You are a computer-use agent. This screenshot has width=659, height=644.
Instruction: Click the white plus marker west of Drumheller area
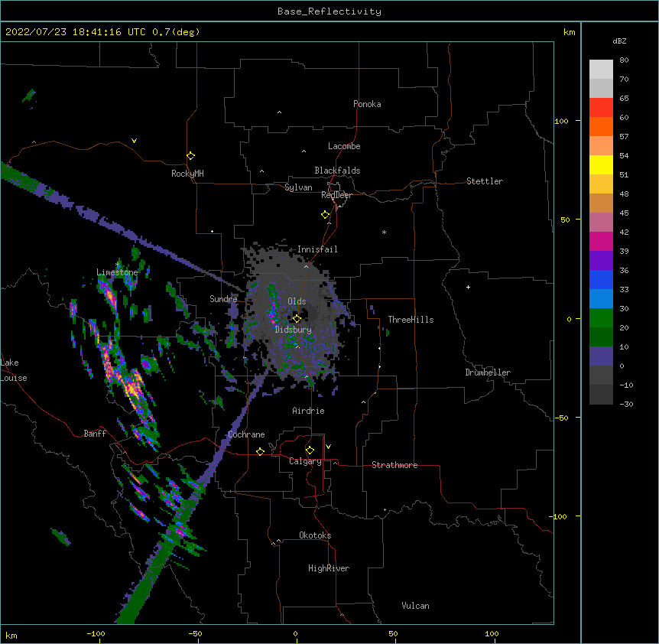[468, 287]
